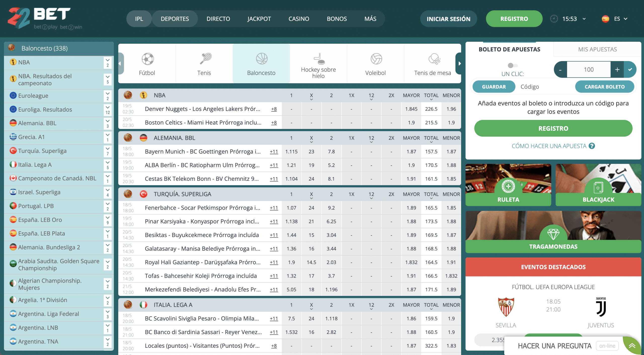The image size is (644, 355).
Task: Open the time zone dropdown arrow
Action: click(x=584, y=19)
